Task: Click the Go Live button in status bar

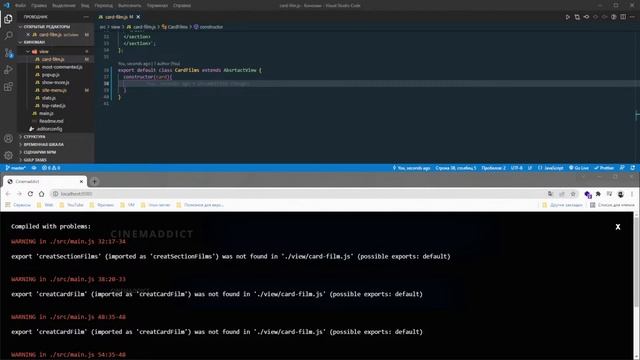Action: pyautogui.click(x=579, y=168)
